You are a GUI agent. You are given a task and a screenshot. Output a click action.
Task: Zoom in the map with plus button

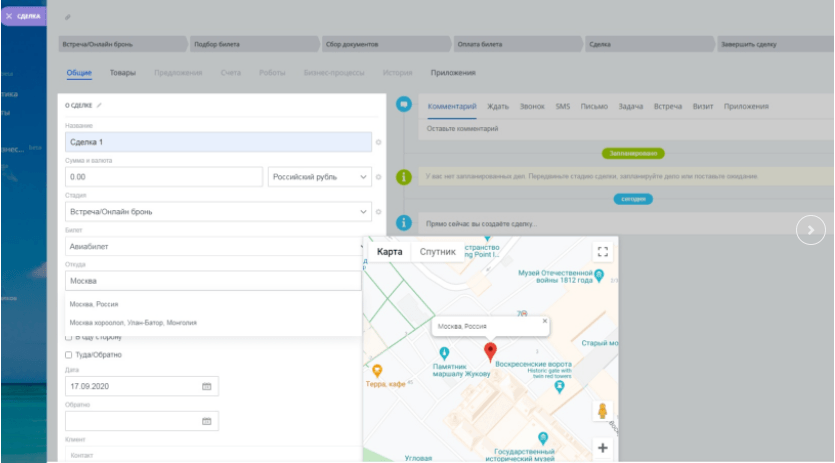[602, 448]
